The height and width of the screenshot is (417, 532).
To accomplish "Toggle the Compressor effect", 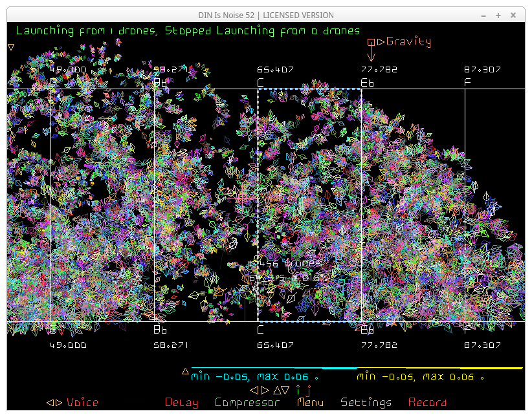I will click(247, 403).
